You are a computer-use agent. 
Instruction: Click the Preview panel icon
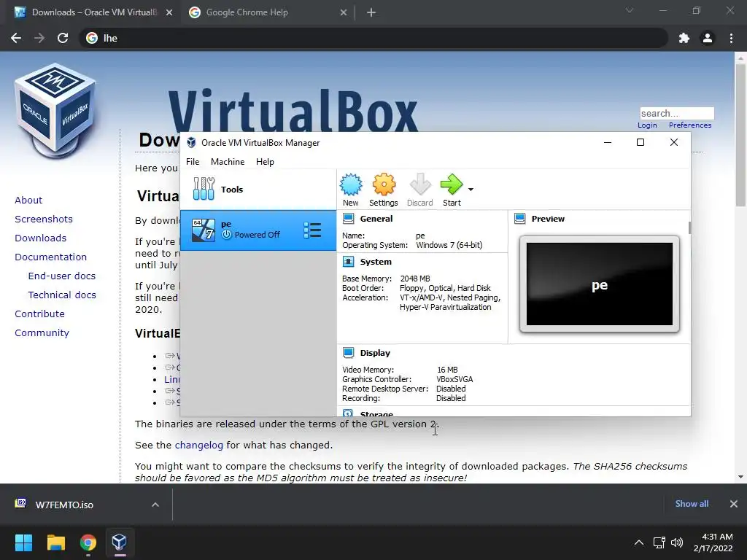tap(519, 219)
